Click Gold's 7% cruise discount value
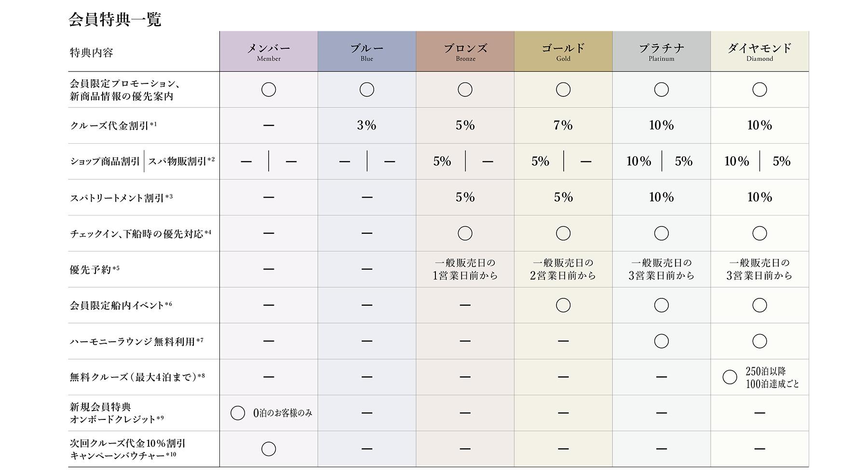Screen dimensions: 868x470 click(x=563, y=125)
